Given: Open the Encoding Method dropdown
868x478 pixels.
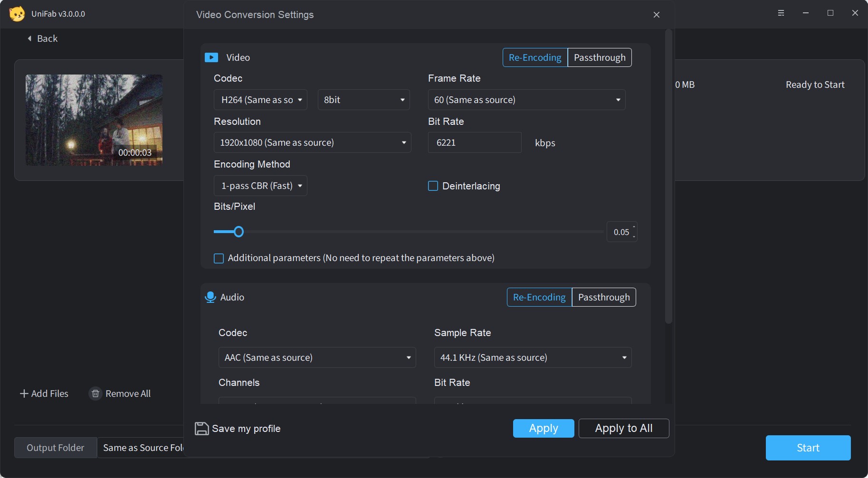Looking at the screenshot, I should click(x=260, y=186).
